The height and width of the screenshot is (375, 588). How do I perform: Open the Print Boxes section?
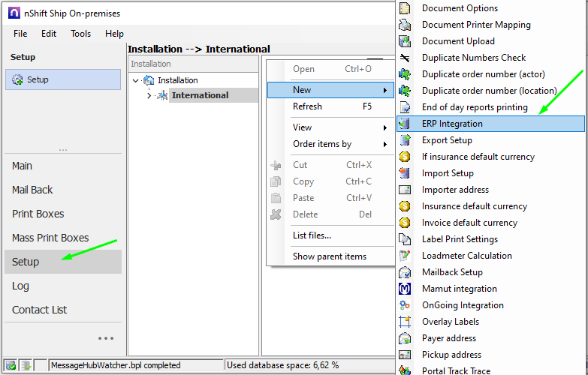coord(63,214)
